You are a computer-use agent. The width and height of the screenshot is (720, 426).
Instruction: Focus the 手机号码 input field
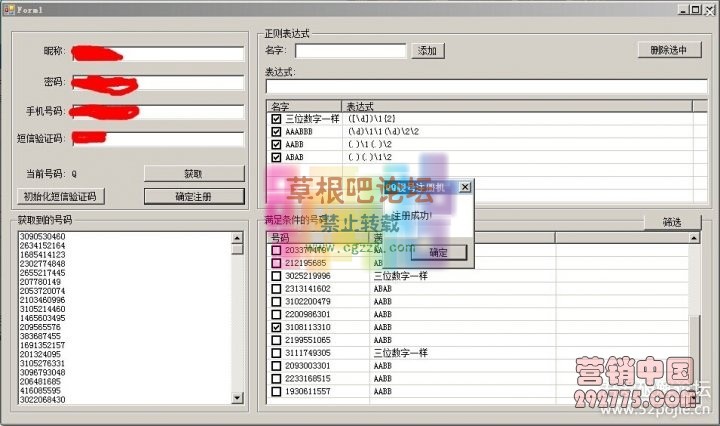point(158,112)
